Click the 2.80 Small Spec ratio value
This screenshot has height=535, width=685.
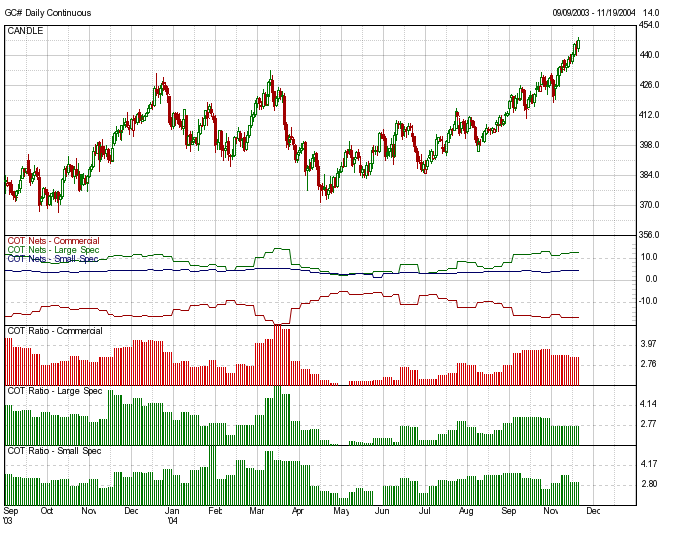pyautogui.click(x=649, y=484)
